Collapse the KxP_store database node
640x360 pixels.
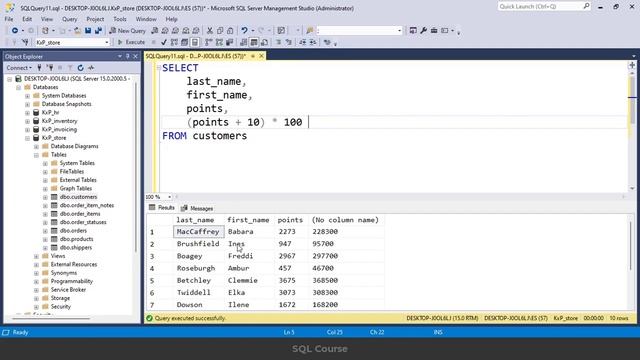pyautogui.click(x=27, y=138)
